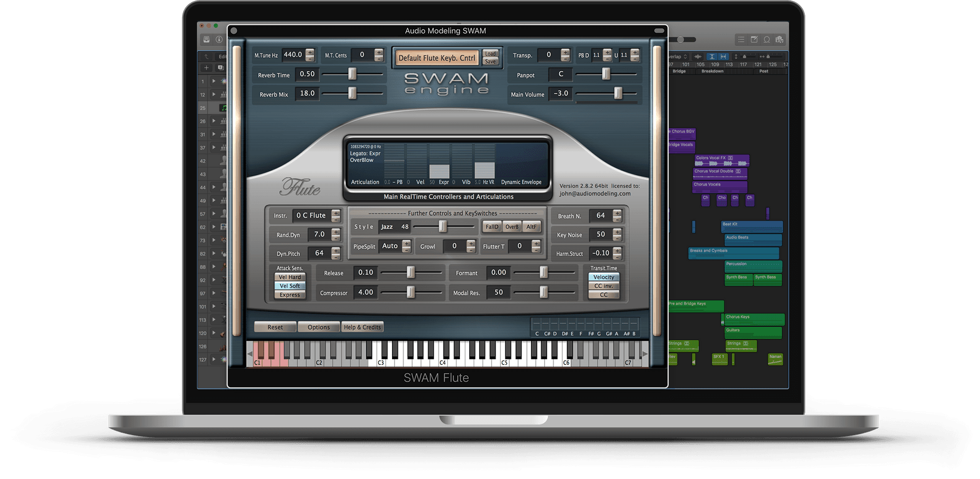This screenshot has width=980, height=479.
Task: Select the Beat Kit region in Logic
Action: point(752,227)
